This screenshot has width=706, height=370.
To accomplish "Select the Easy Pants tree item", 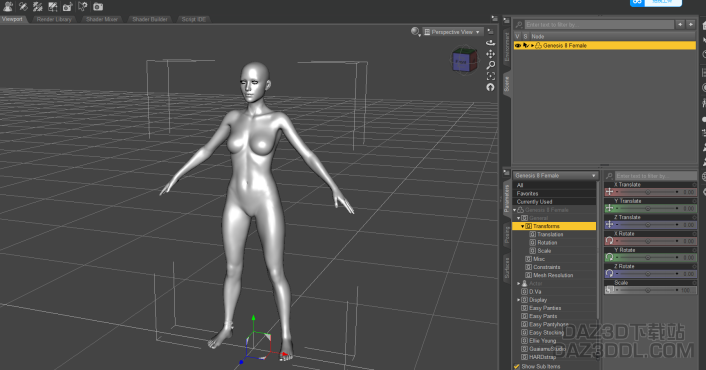I will pos(543,316).
